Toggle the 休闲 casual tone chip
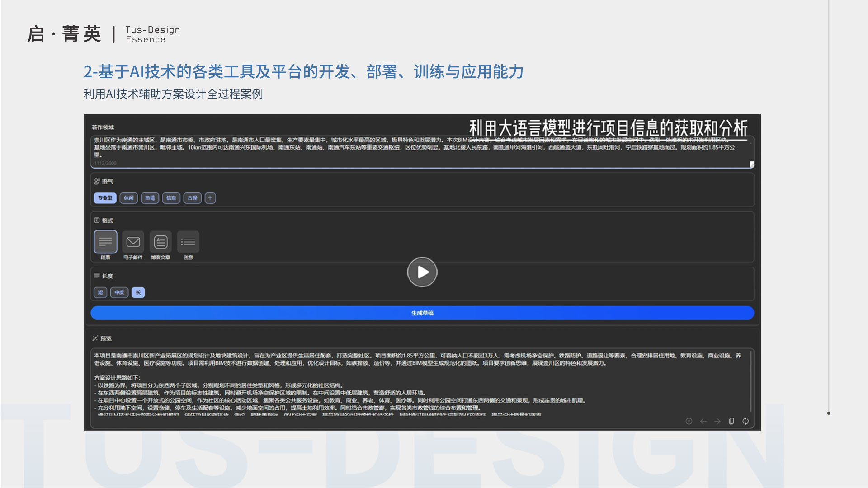 pos(129,198)
